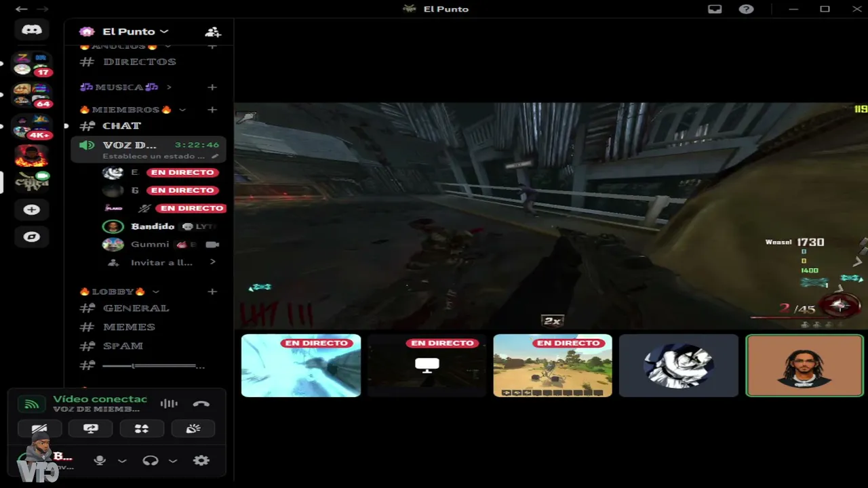Viewport: 868px width, 488px height.
Task: Deafen audio with the headphones button
Action: pyautogui.click(x=151, y=460)
